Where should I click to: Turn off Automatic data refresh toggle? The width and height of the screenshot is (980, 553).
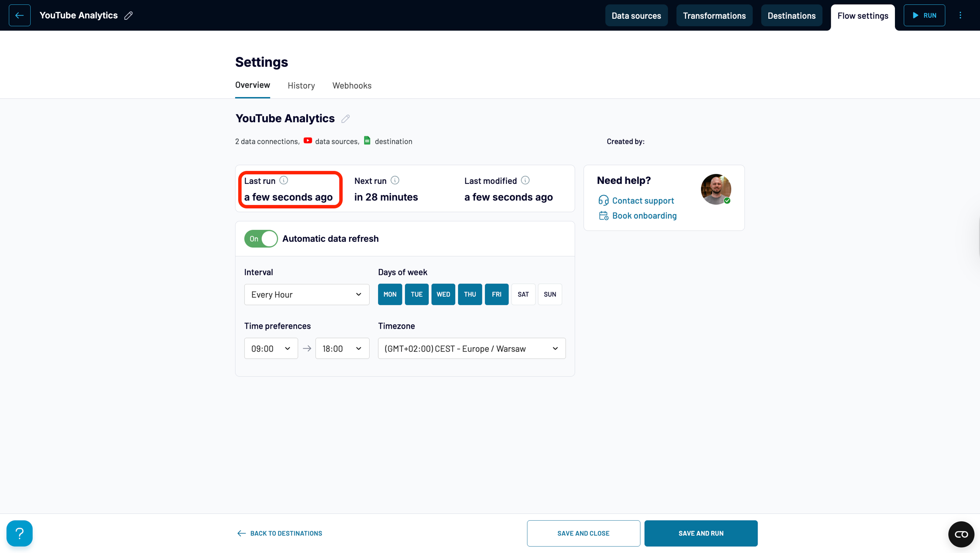[x=261, y=239]
